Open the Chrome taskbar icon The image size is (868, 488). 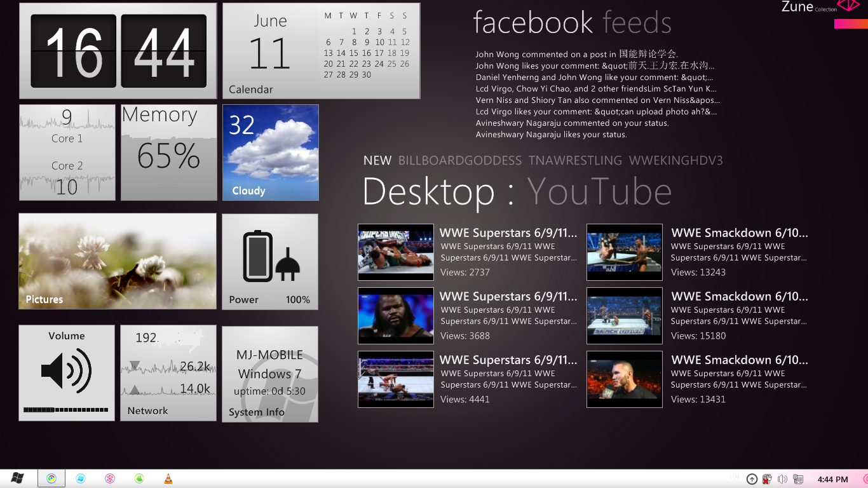[x=51, y=478]
